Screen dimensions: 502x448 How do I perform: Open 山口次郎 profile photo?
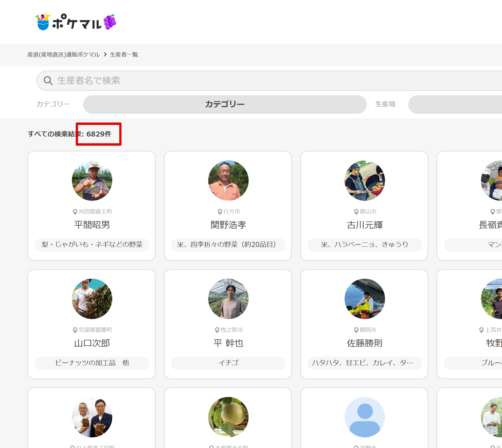pyautogui.click(x=92, y=299)
